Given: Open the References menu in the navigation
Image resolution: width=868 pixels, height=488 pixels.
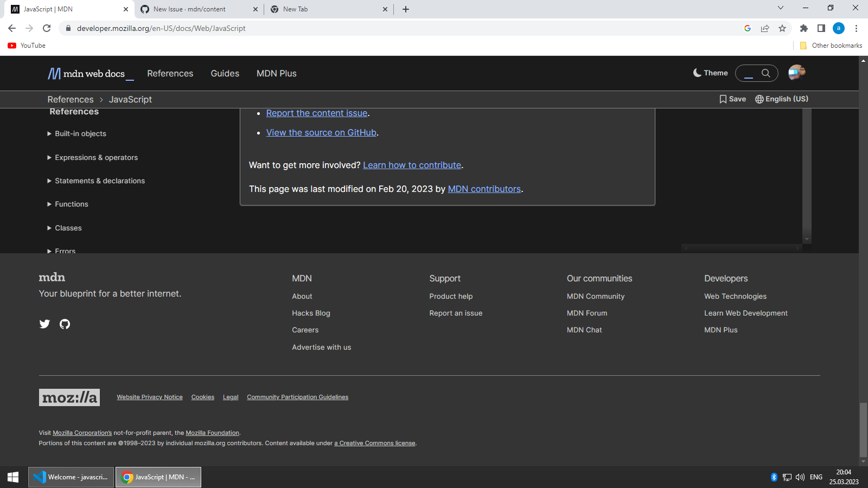Looking at the screenshot, I should click(170, 73).
